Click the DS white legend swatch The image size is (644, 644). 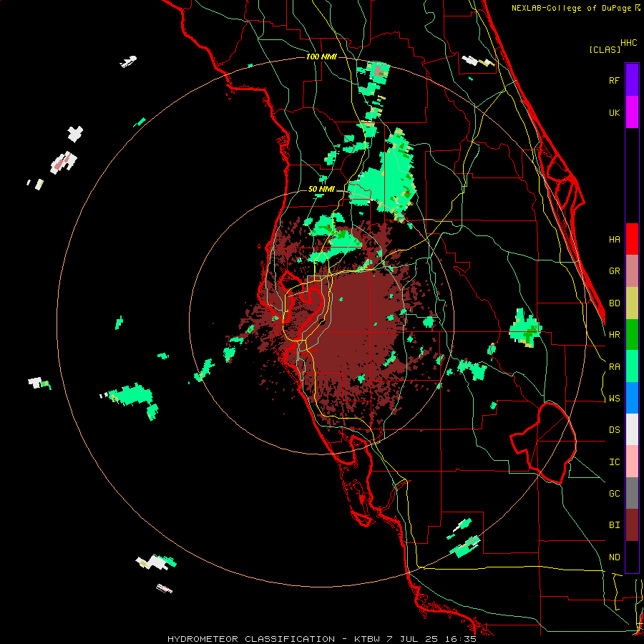(x=632, y=429)
